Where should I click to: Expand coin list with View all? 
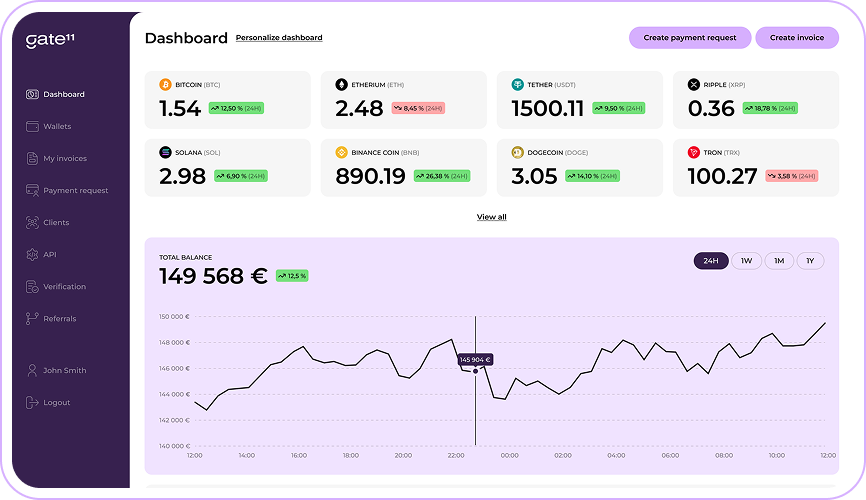[x=491, y=217]
